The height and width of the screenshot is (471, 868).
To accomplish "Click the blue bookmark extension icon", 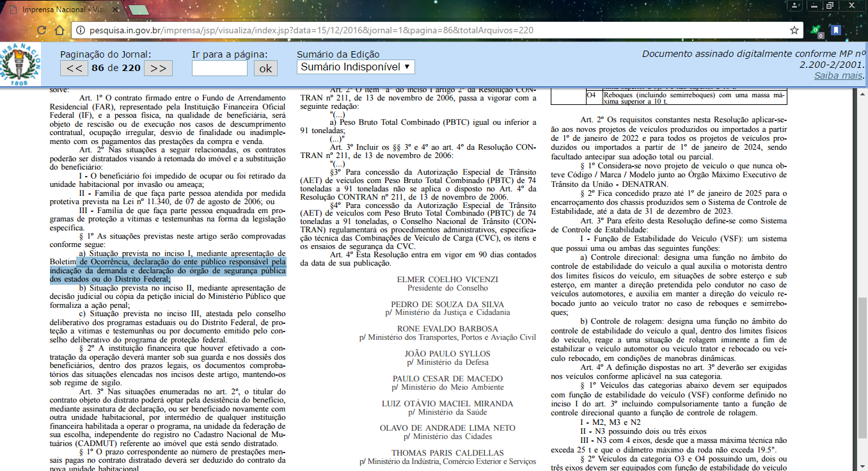I will (x=835, y=30).
